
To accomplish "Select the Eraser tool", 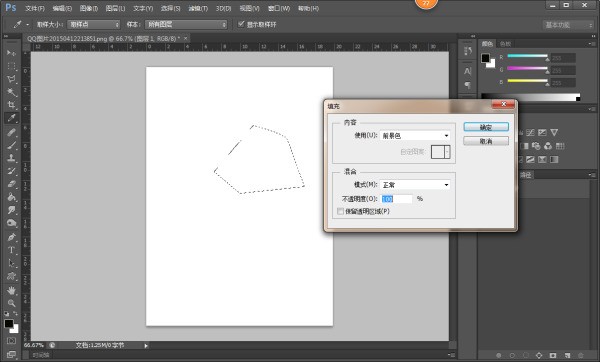I will (x=11, y=184).
